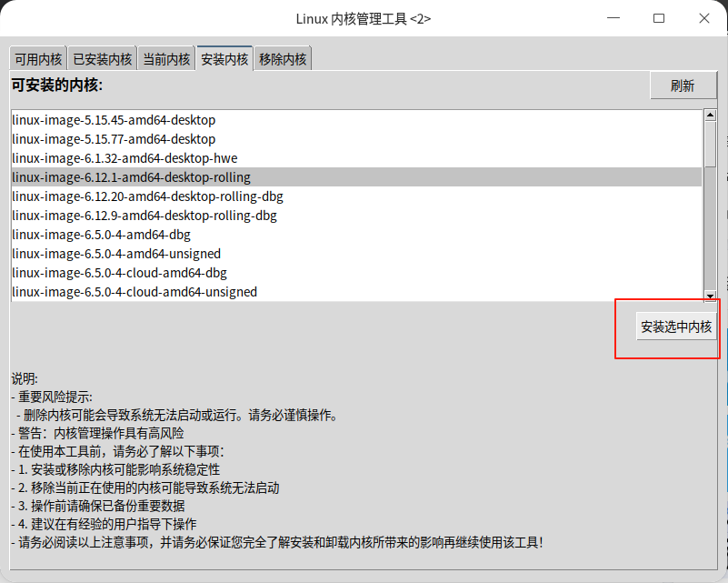Open the 移除内核 tab
Viewport: 728px width, 583px height.
pyautogui.click(x=283, y=59)
